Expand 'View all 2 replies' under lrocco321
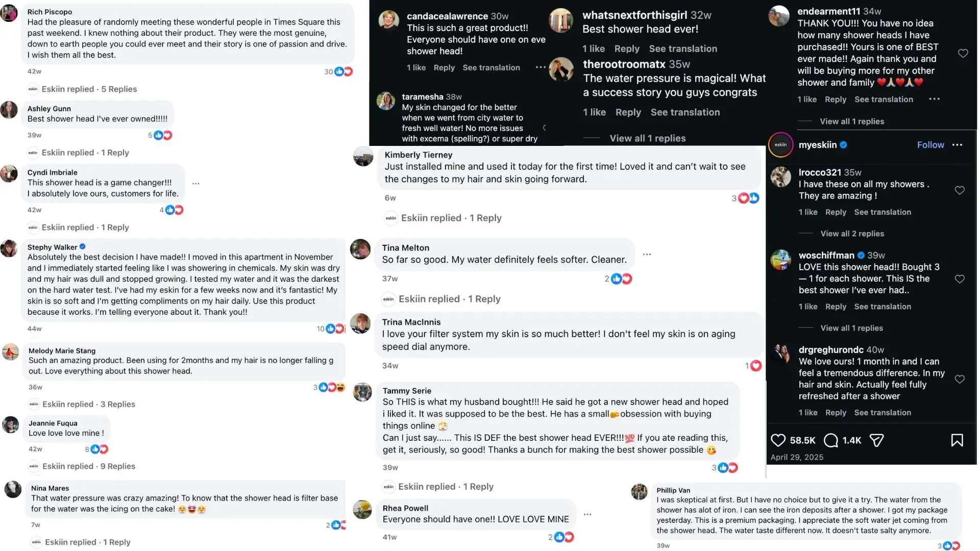980x551 pixels. click(852, 233)
